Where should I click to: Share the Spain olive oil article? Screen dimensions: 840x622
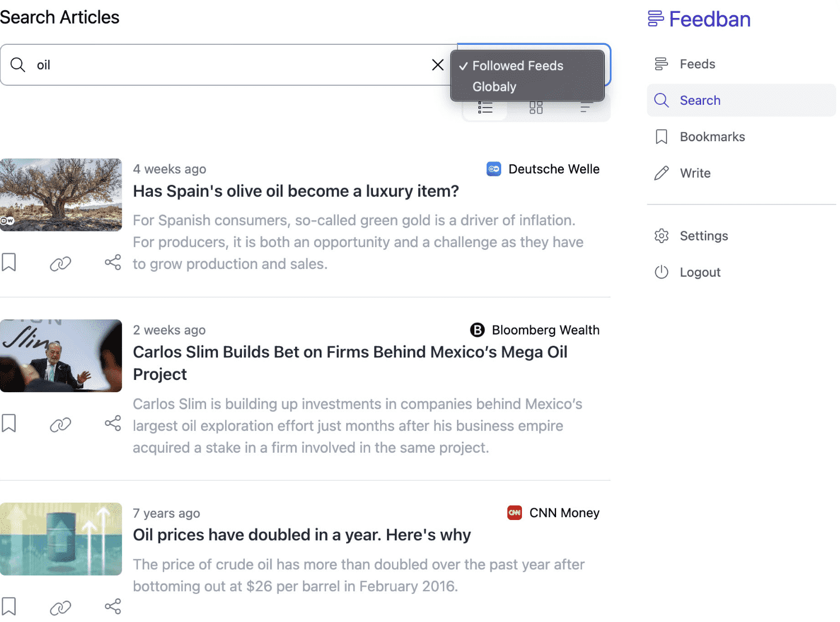pos(113,262)
